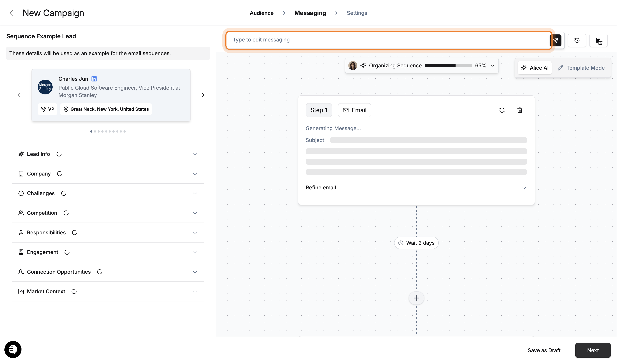Click the VP seniority tag
The image size is (617, 364).
coord(48,109)
